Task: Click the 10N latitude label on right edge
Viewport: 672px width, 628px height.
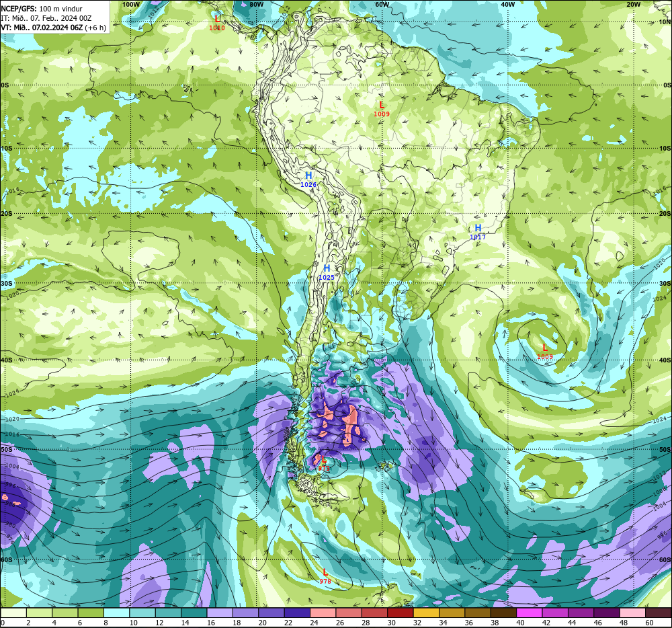Action: coord(665,22)
